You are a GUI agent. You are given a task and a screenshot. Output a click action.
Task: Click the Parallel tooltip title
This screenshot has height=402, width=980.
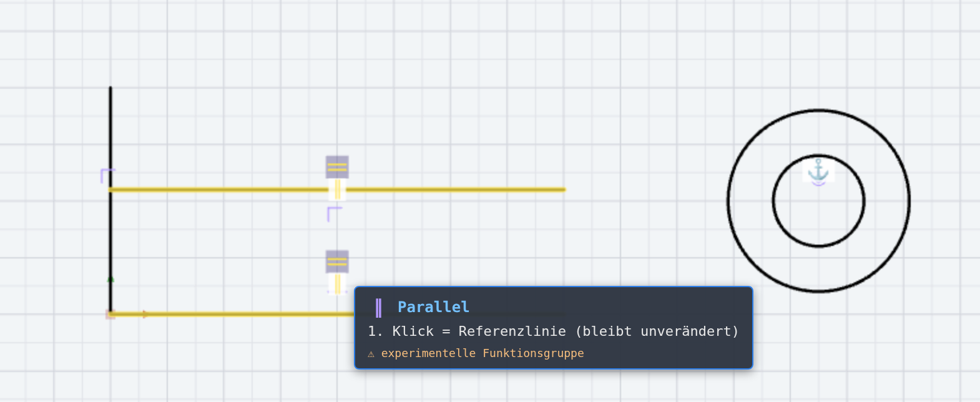(x=433, y=307)
